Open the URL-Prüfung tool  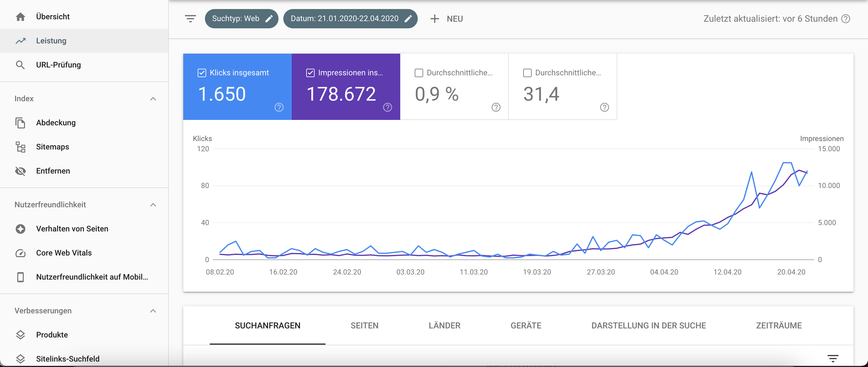(x=84, y=65)
